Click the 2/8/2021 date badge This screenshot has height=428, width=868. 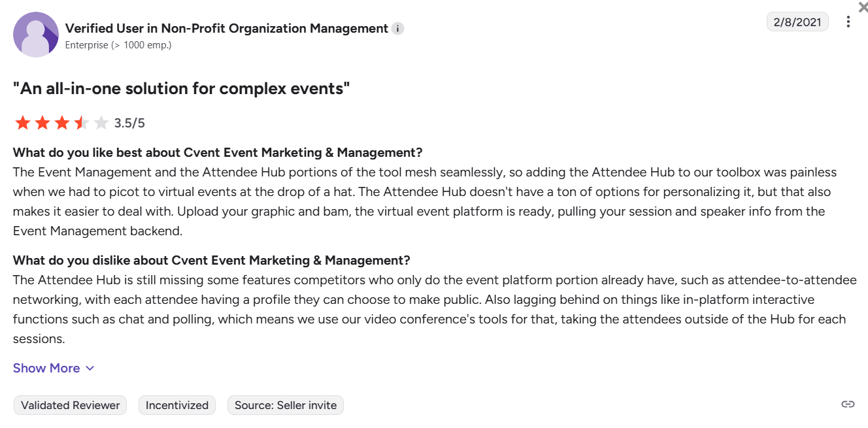[797, 22]
